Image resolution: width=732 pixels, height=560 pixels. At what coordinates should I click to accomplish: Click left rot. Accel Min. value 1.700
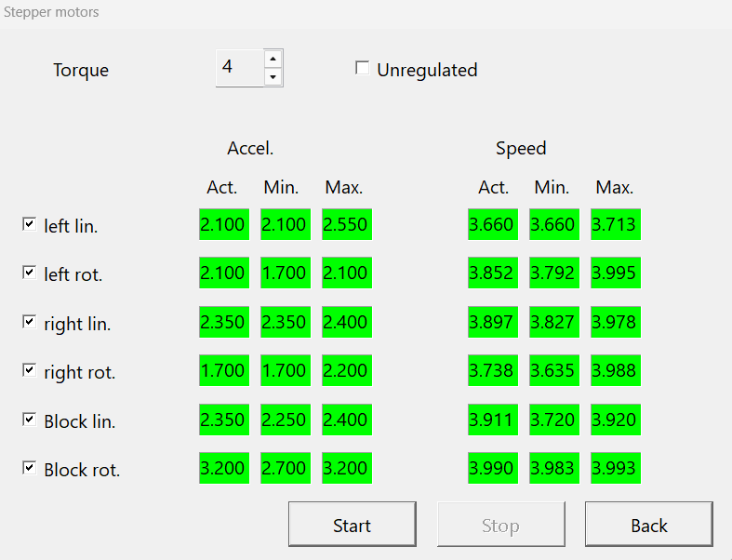286,273
